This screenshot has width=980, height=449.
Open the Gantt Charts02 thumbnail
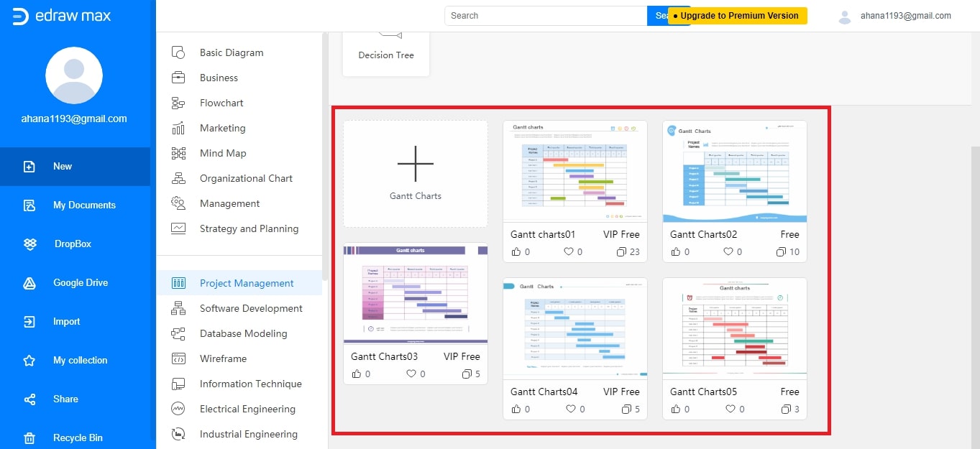(735, 172)
